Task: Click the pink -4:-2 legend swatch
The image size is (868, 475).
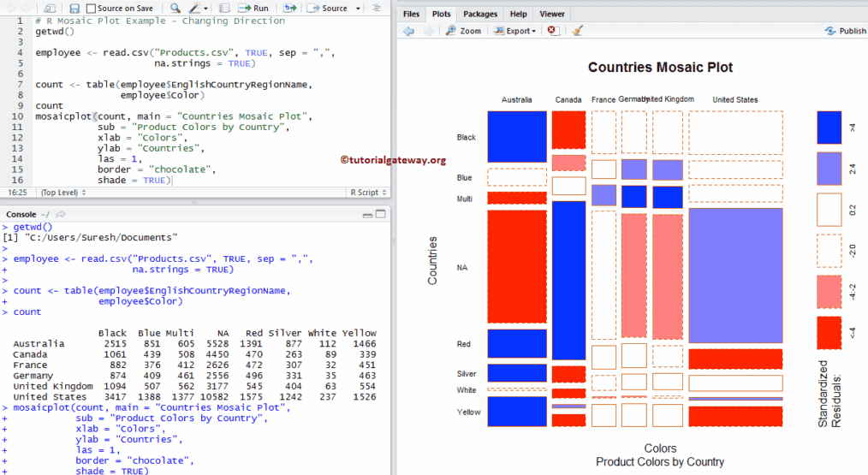Action: [829, 292]
